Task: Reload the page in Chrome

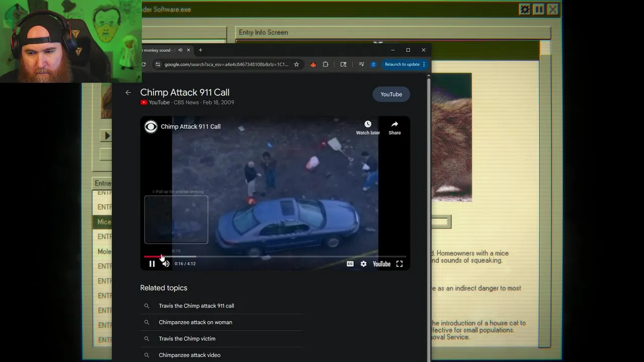Action: pos(144,64)
